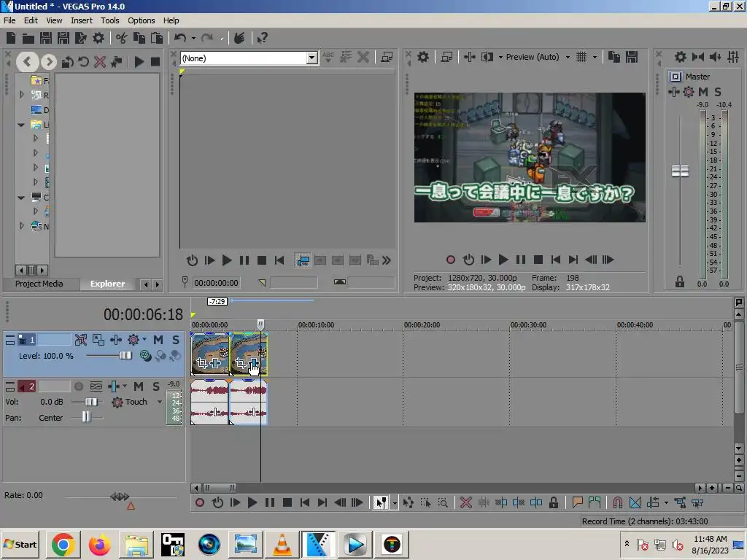Open the Insert menu
The height and width of the screenshot is (560, 747).
click(82, 20)
